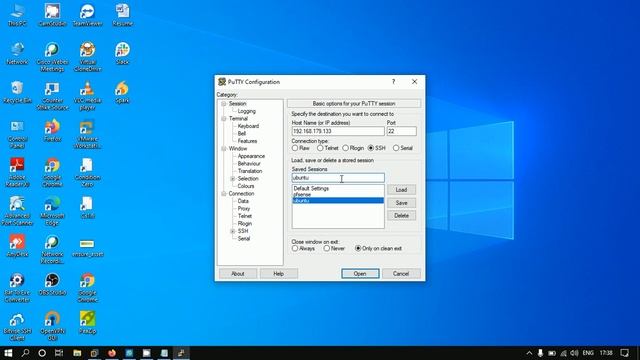Collapse the Terminal tree node
Screen dimensions: 640x360
pyautogui.click(x=224, y=119)
